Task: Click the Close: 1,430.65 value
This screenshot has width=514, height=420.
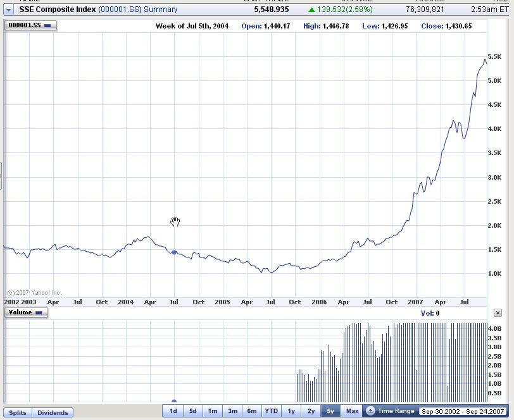Action: point(446,26)
